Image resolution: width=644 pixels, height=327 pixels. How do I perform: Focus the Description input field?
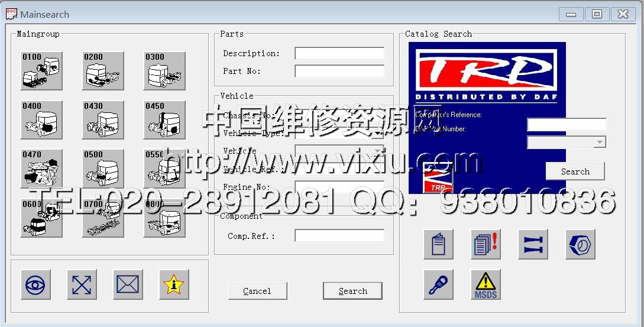click(339, 54)
